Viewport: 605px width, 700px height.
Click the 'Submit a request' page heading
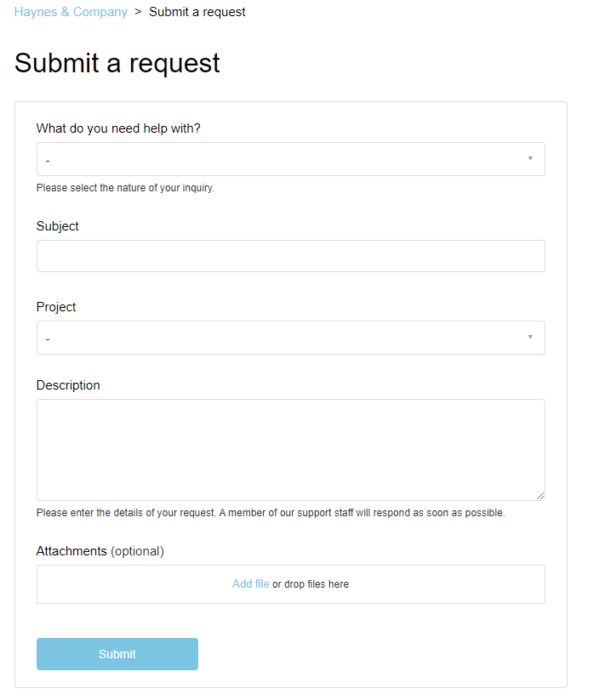pyautogui.click(x=117, y=63)
